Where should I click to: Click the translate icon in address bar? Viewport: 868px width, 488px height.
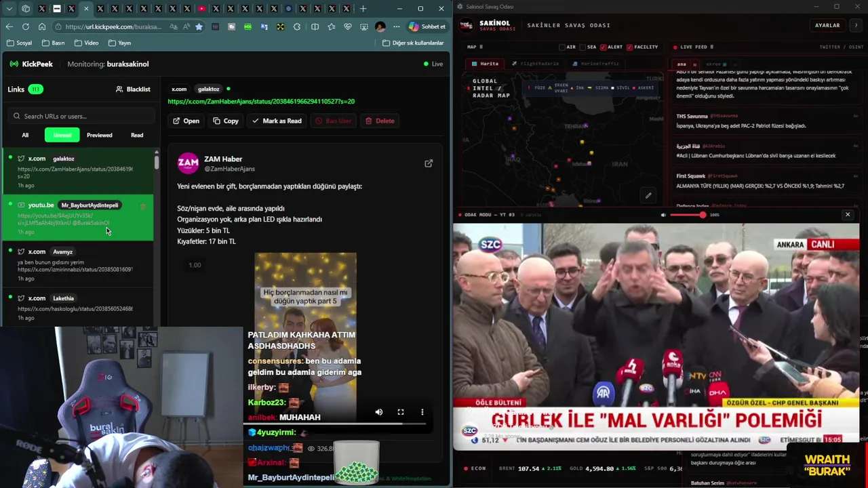click(x=174, y=26)
